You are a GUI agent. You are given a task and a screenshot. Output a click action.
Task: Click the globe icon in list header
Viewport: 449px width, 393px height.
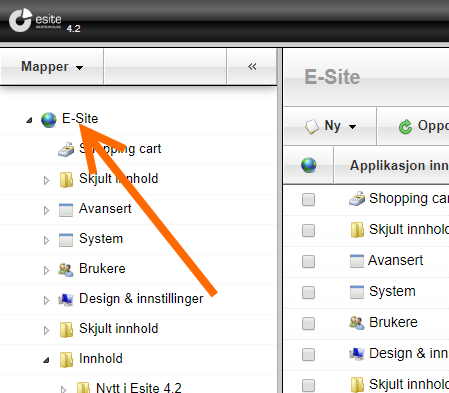coord(309,165)
